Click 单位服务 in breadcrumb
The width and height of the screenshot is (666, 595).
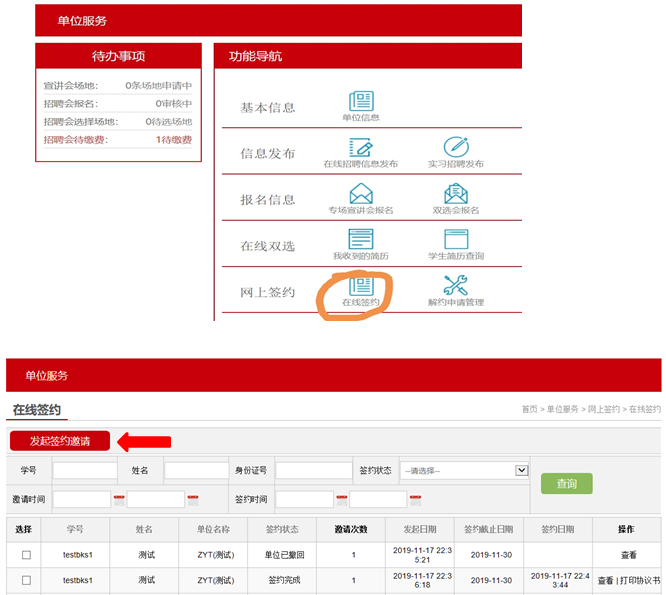[562, 409]
